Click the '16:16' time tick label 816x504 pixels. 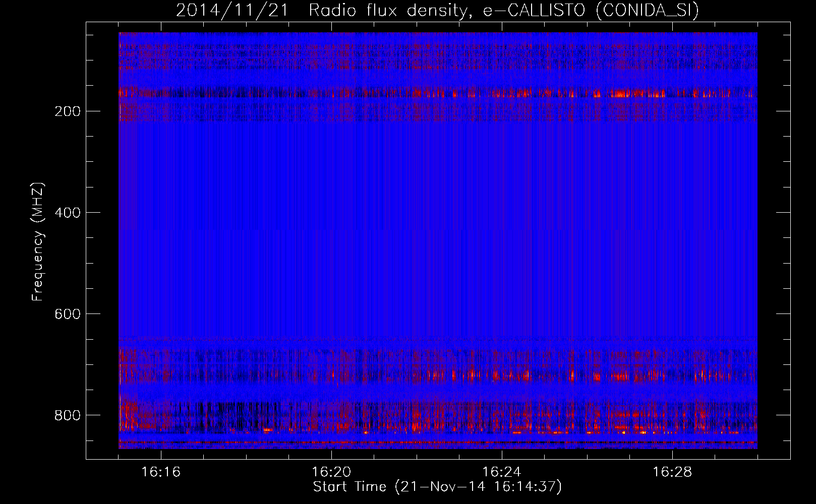pos(161,472)
